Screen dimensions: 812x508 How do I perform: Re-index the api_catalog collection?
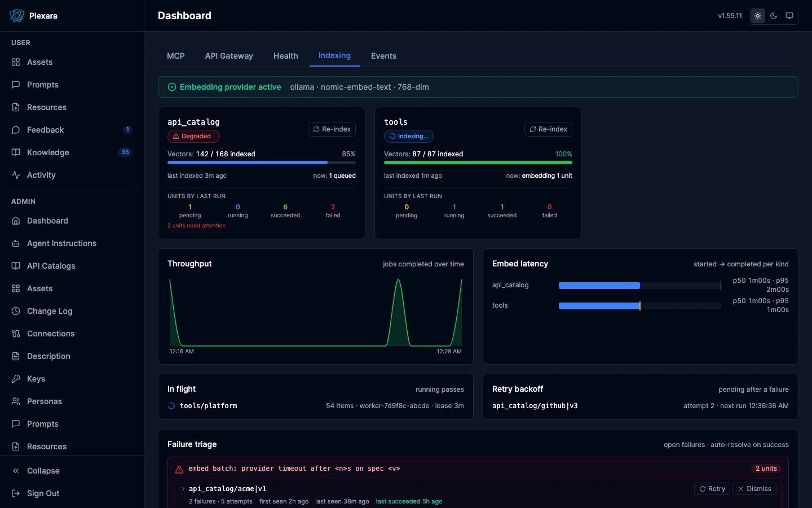[332, 129]
